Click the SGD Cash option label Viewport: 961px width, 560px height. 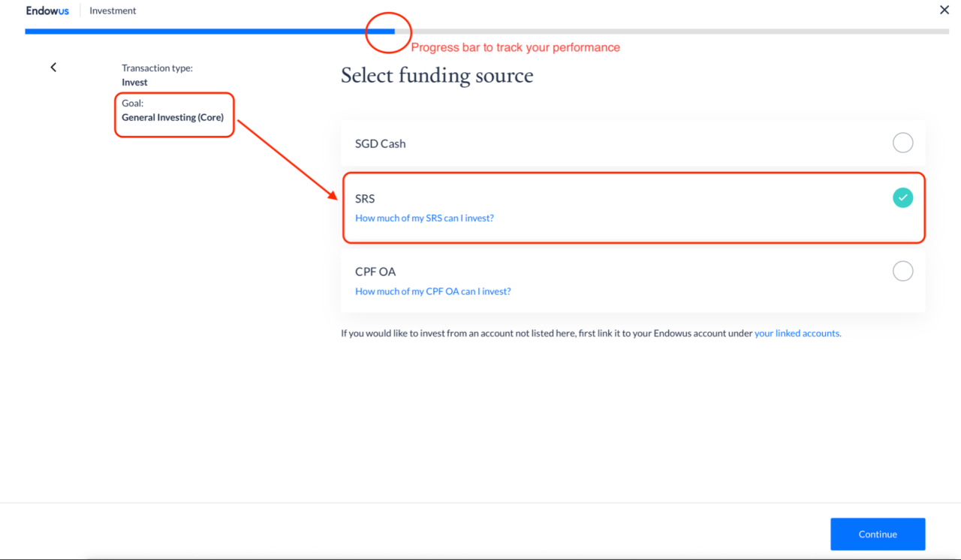(380, 143)
